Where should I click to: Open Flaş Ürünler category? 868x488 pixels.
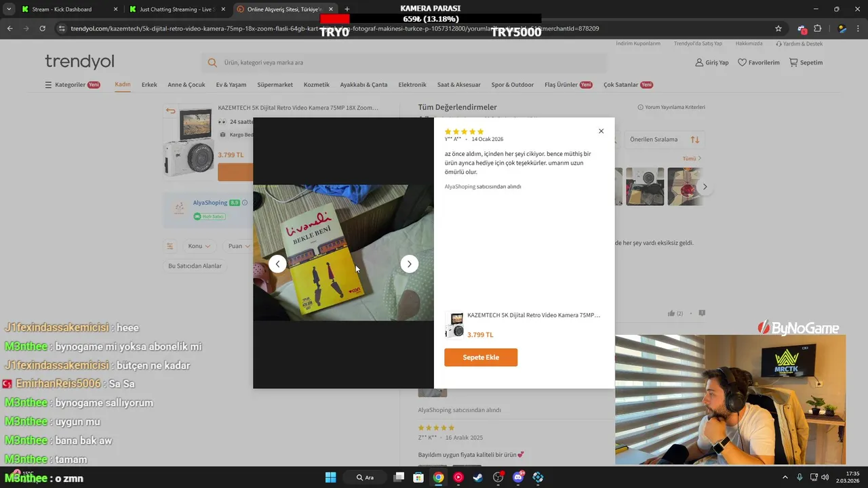coord(568,85)
